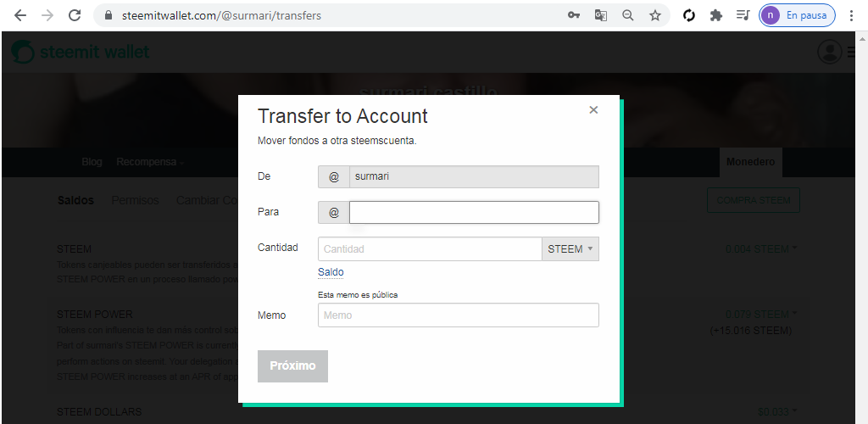Screen dimensions: 868x424
Task: Go forward in browser history
Action: point(47,15)
